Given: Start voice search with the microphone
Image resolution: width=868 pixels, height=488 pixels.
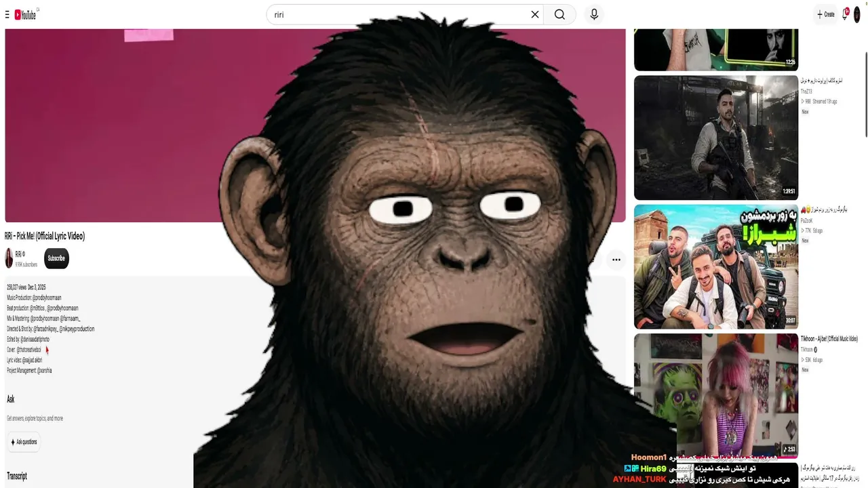Looking at the screenshot, I should [594, 14].
